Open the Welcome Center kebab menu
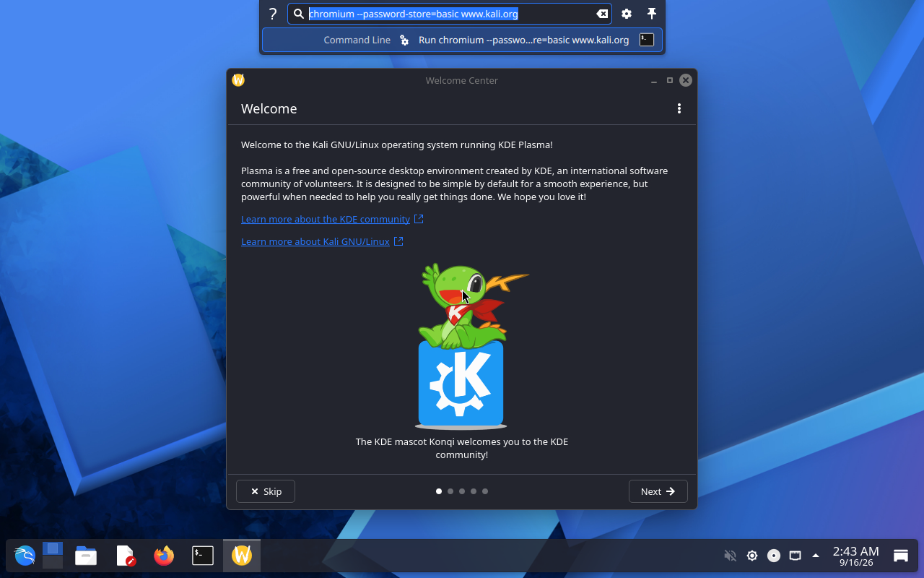This screenshot has height=578, width=924. 679,108
